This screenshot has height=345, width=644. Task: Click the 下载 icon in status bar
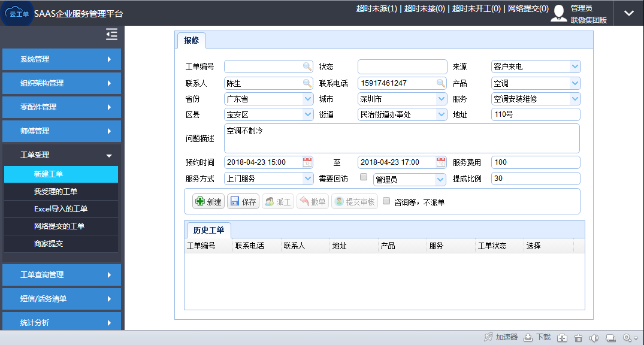(528, 338)
